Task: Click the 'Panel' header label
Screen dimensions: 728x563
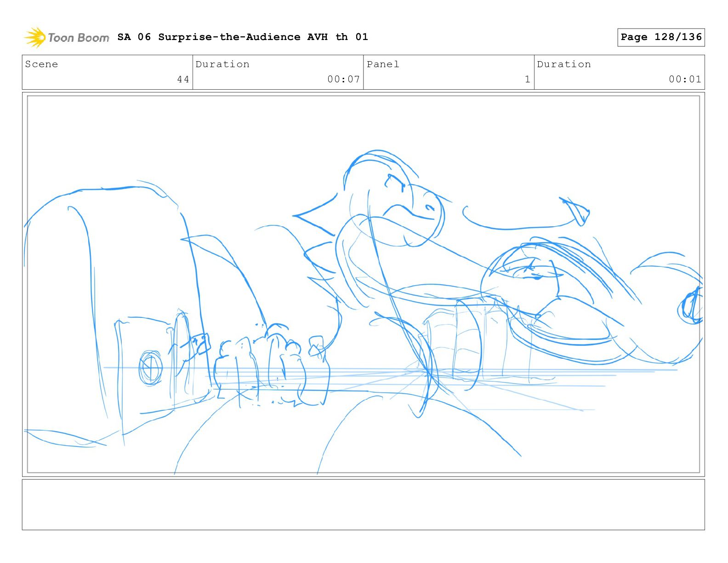Action: pos(383,64)
